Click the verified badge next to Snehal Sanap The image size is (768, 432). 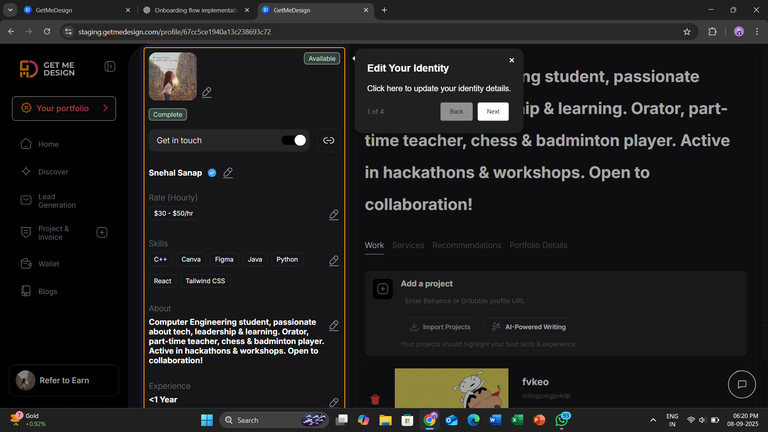tap(212, 173)
